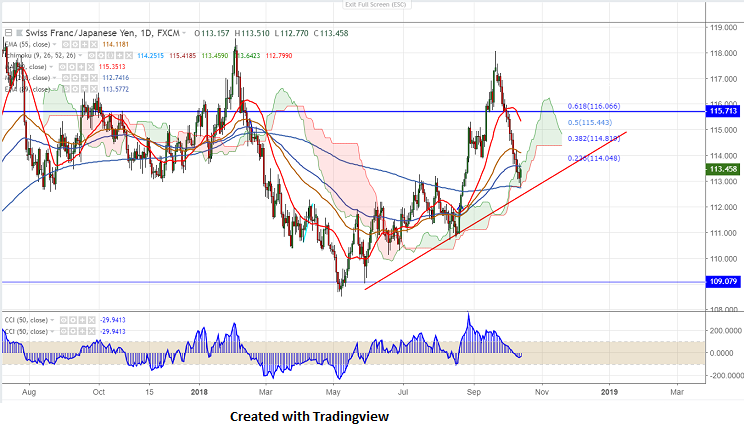Open dropdown arrow after FXCM symbol title
Image resolution: width=744 pixels, height=432 pixels.
[184, 33]
